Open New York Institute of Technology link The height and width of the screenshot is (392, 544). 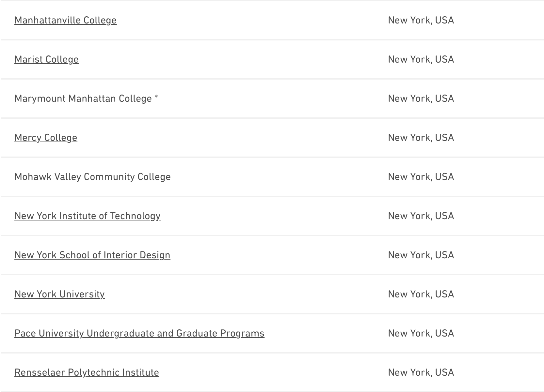(87, 216)
